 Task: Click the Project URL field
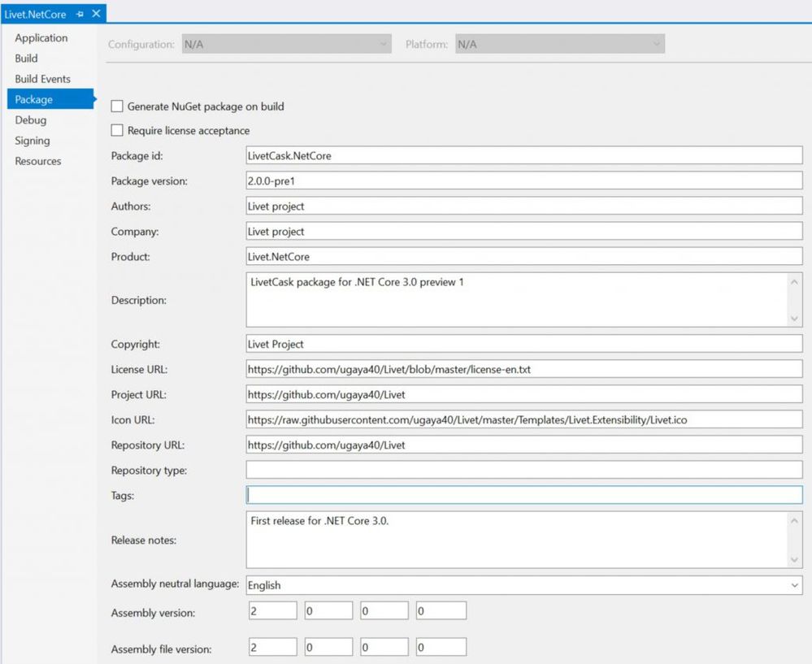tap(524, 394)
